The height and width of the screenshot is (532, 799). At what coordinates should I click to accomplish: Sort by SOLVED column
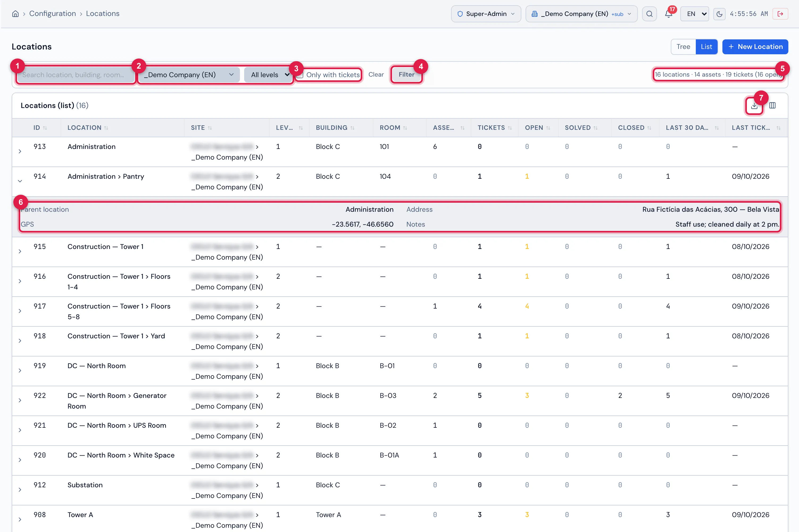[x=581, y=128]
